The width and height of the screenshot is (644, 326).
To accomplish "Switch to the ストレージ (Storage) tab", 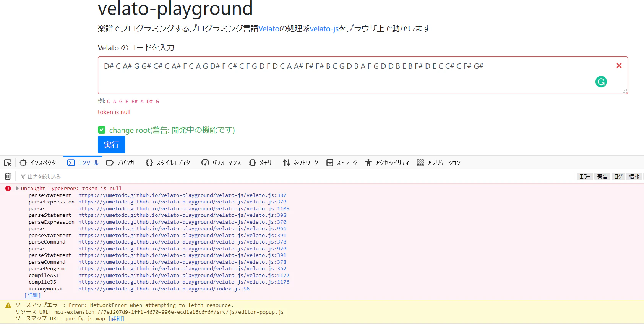I will (x=342, y=163).
